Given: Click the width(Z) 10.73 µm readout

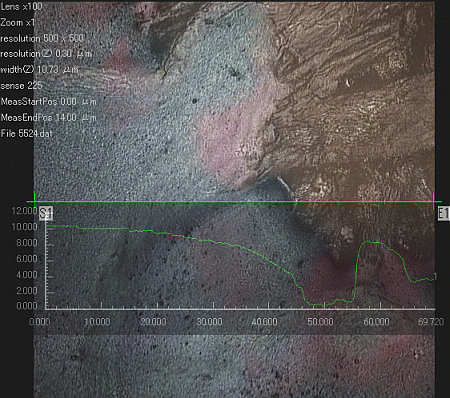Looking at the screenshot, I should [x=39, y=70].
